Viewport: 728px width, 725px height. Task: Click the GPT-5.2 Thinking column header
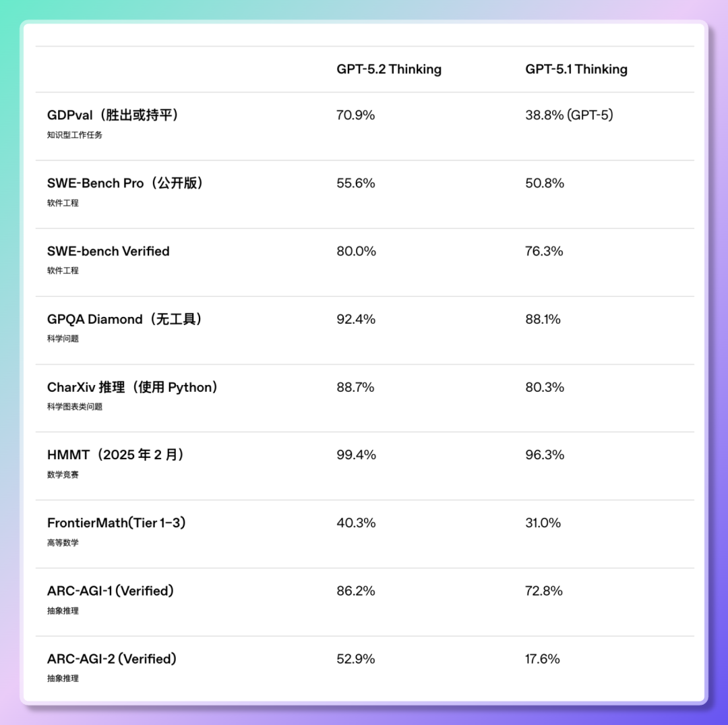tap(389, 69)
